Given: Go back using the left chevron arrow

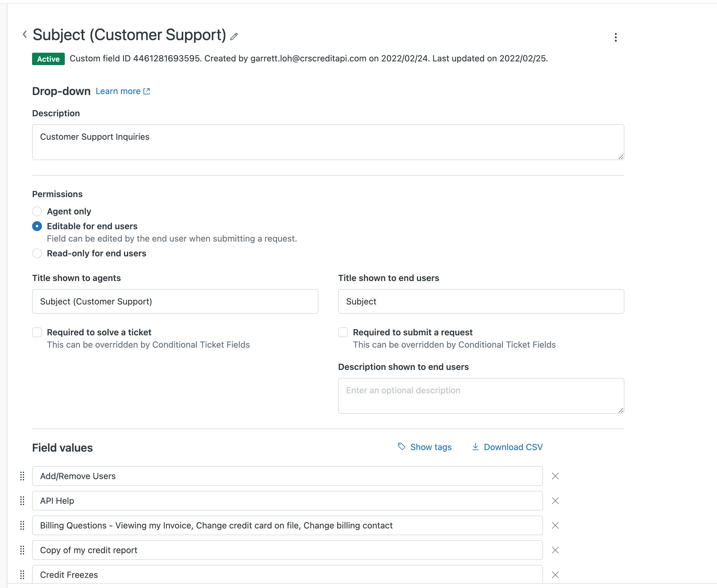Looking at the screenshot, I should click(x=25, y=34).
